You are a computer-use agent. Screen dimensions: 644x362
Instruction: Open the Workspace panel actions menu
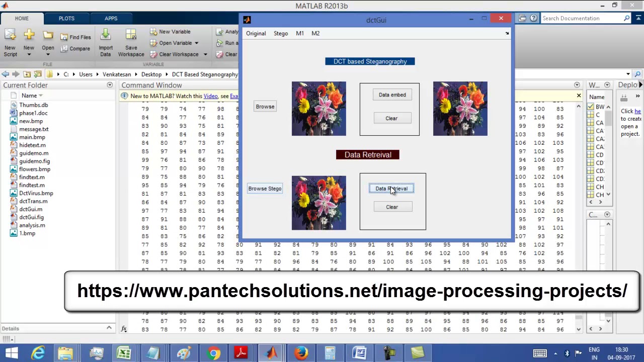pyautogui.click(x=607, y=85)
